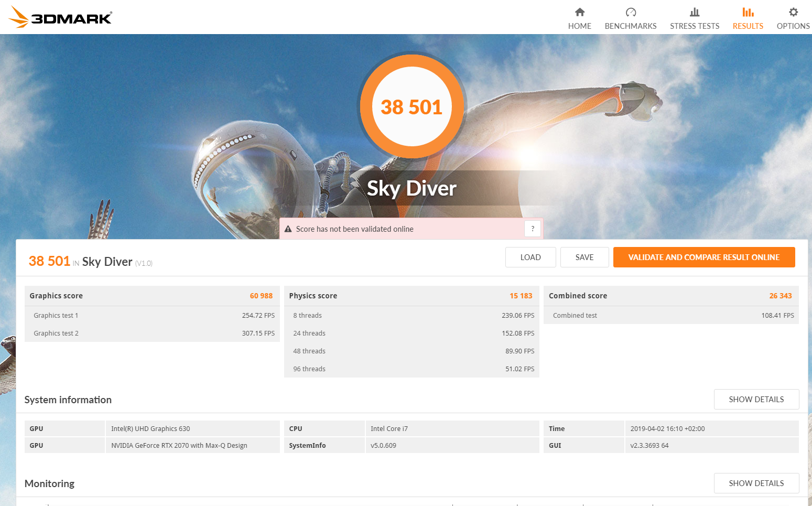Viewport: 812px width, 506px height.
Task: Click the 48 threads row
Action: [x=412, y=351]
